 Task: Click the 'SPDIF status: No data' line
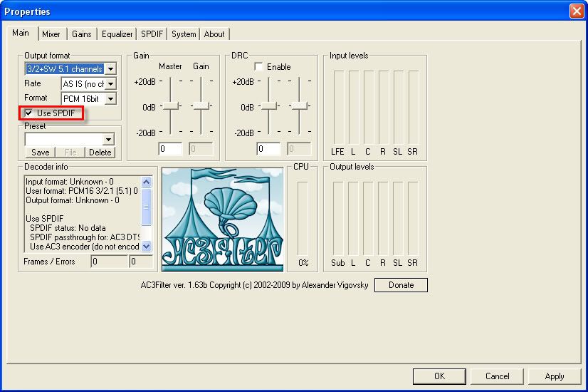(68, 228)
